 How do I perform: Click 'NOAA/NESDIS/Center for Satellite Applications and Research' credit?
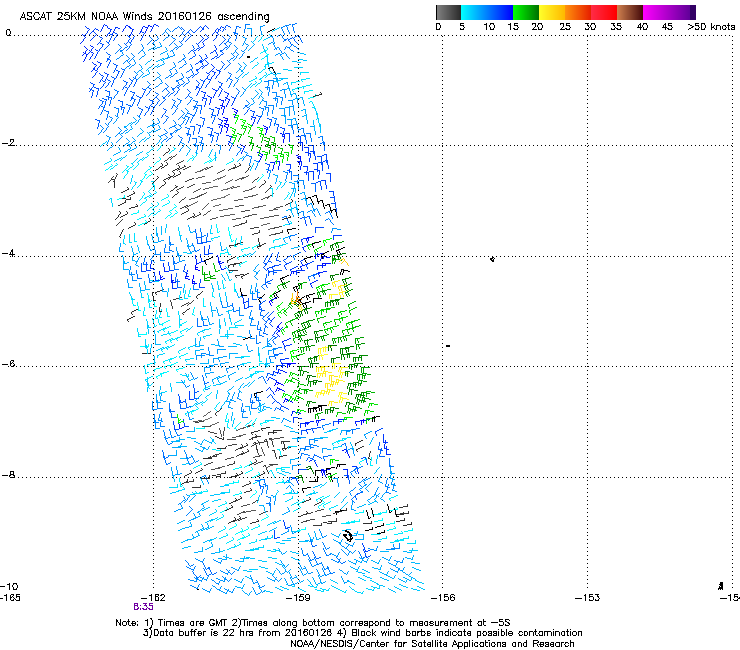tap(432, 643)
